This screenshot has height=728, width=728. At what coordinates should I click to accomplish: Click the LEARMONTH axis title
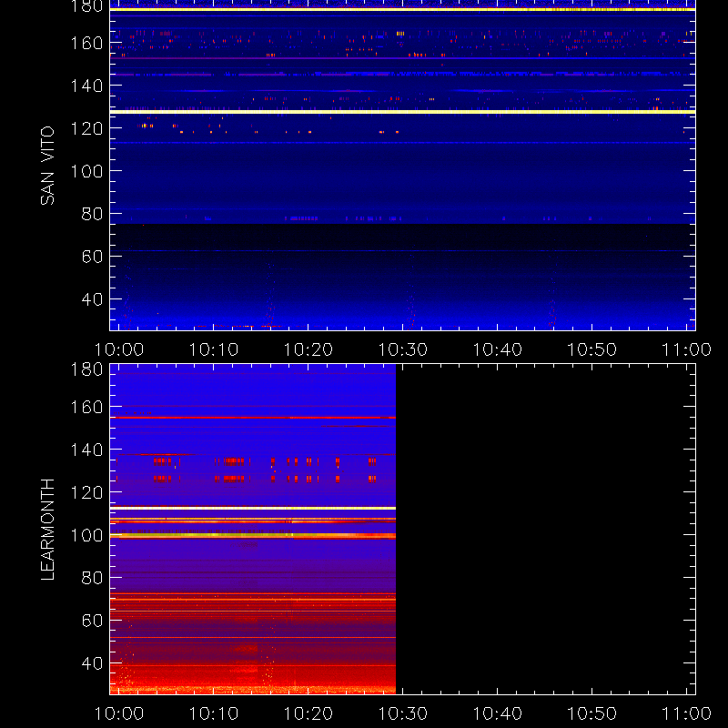click(47, 530)
